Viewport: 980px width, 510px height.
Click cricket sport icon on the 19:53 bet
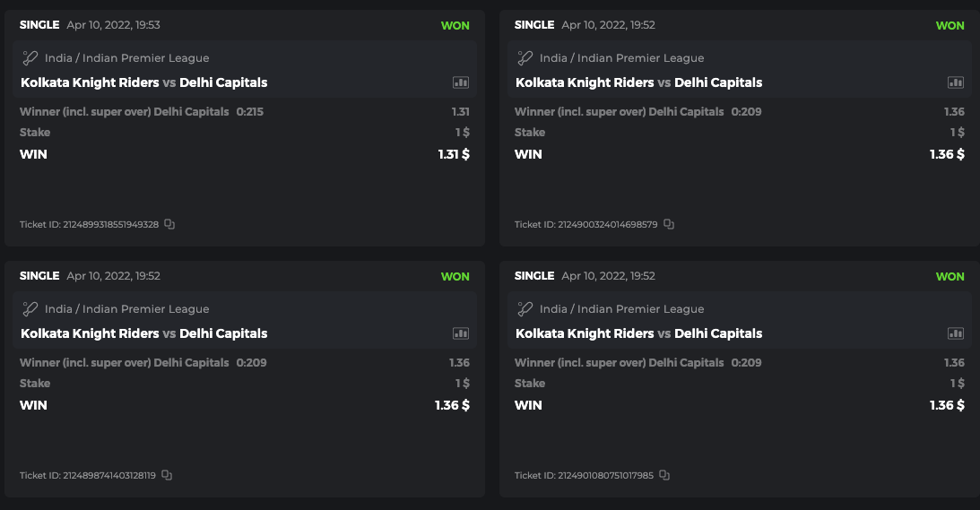point(30,58)
